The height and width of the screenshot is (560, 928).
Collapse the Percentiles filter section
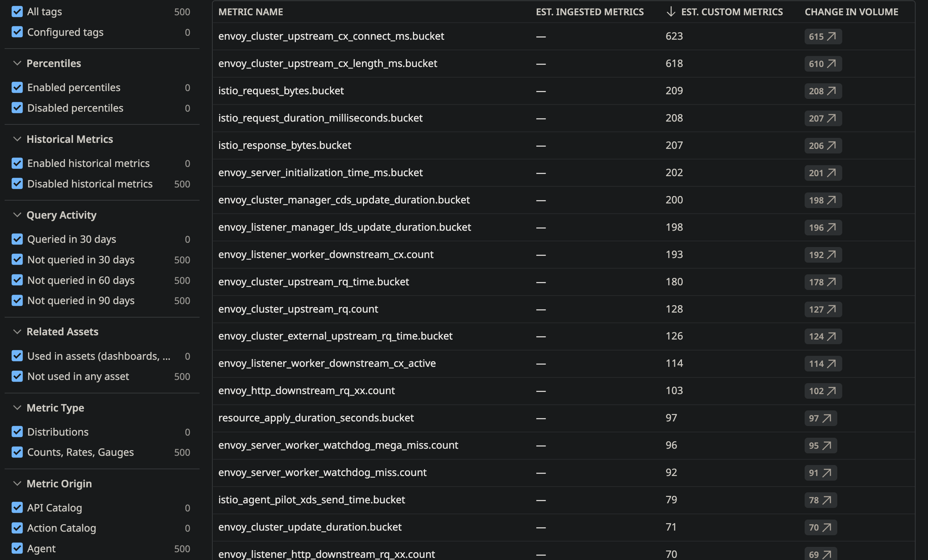coord(17,63)
